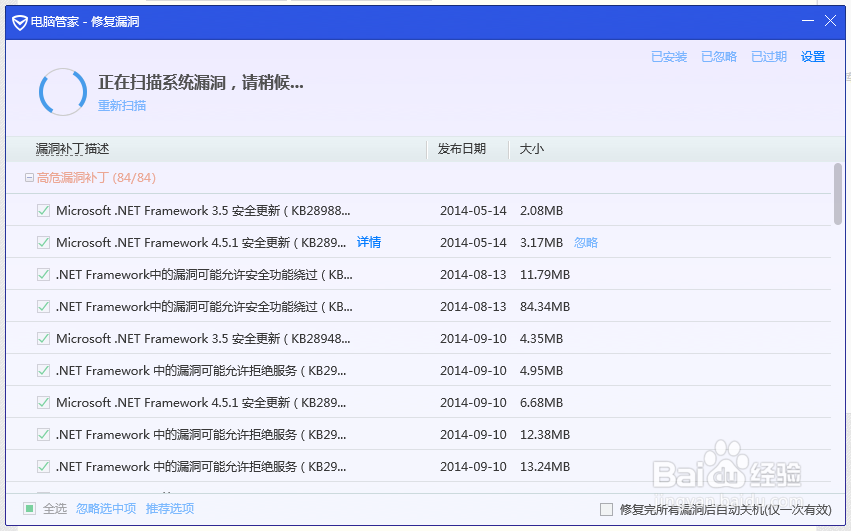Uncheck the 6.68MB .NET Framework 4.5.1 patch

(x=43, y=402)
